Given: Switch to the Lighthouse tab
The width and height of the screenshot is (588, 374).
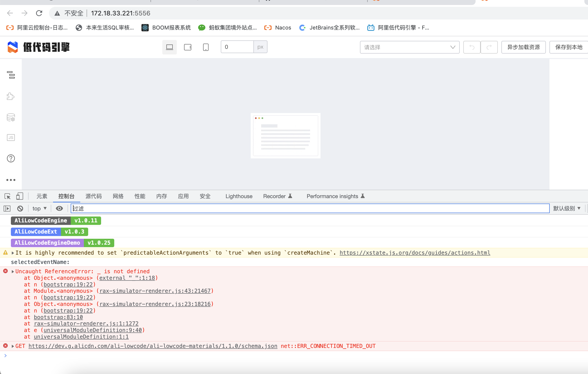Looking at the screenshot, I should pos(238,196).
